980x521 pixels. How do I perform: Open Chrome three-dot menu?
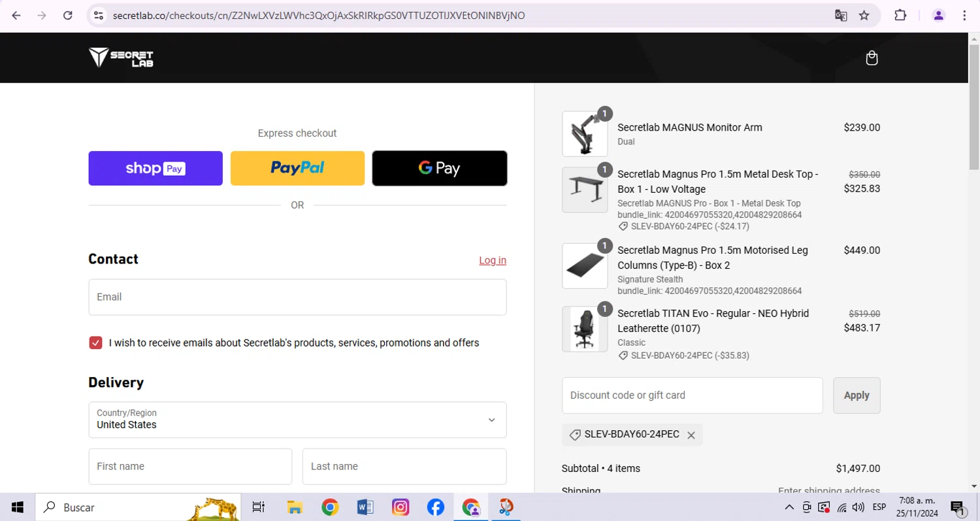(x=964, y=16)
